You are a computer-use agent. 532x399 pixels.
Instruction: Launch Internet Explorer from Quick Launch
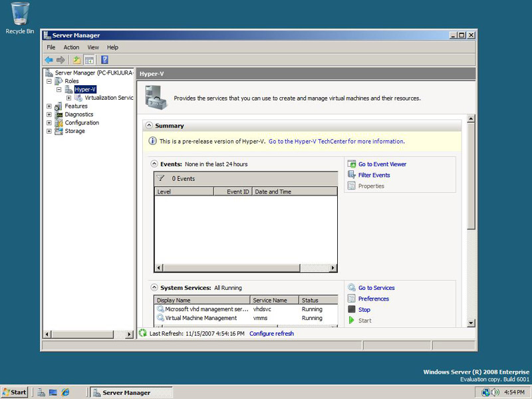65,392
